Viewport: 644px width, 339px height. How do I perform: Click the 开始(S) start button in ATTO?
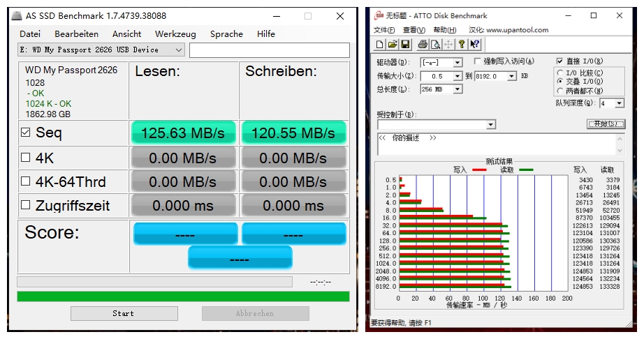click(606, 123)
